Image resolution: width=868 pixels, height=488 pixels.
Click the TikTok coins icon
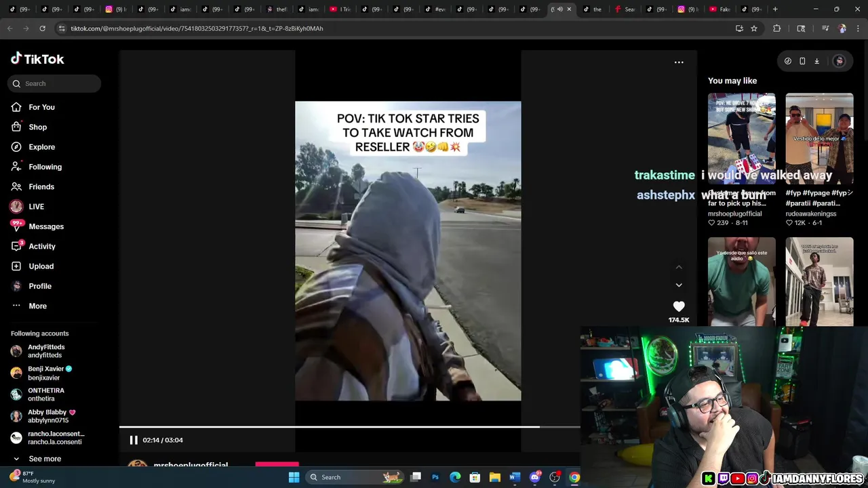pos(788,61)
